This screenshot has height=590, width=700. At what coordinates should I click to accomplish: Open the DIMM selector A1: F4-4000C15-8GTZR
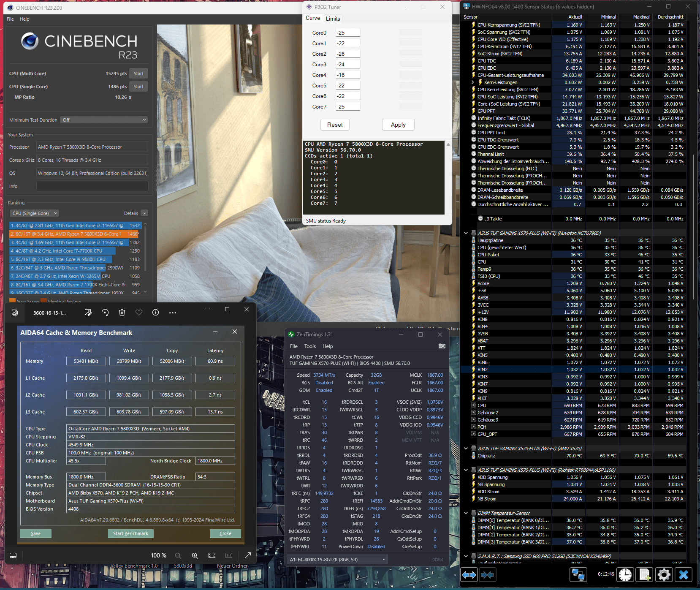[337, 560]
